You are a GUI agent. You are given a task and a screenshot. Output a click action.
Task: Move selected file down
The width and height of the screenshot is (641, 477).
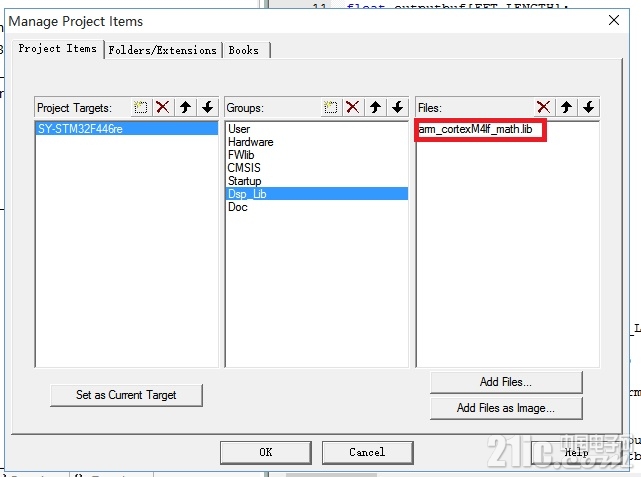click(589, 107)
